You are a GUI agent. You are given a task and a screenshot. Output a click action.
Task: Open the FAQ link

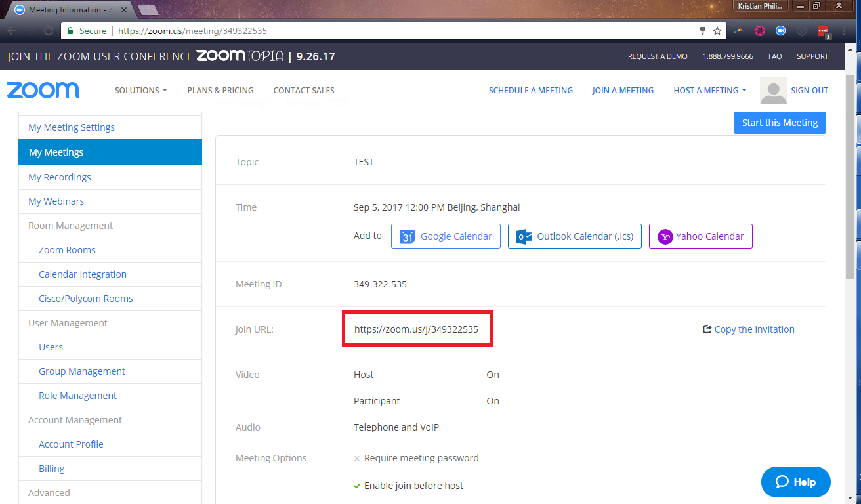click(x=775, y=56)
